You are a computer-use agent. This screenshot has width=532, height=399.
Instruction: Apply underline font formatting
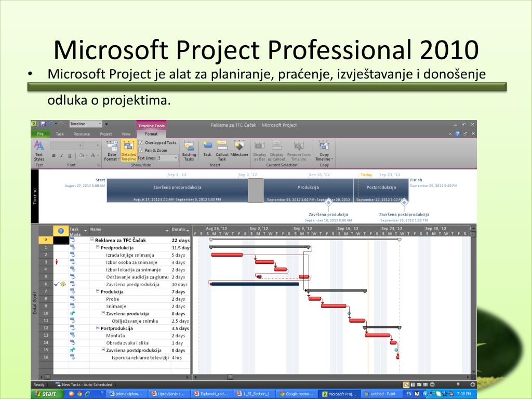70,155
